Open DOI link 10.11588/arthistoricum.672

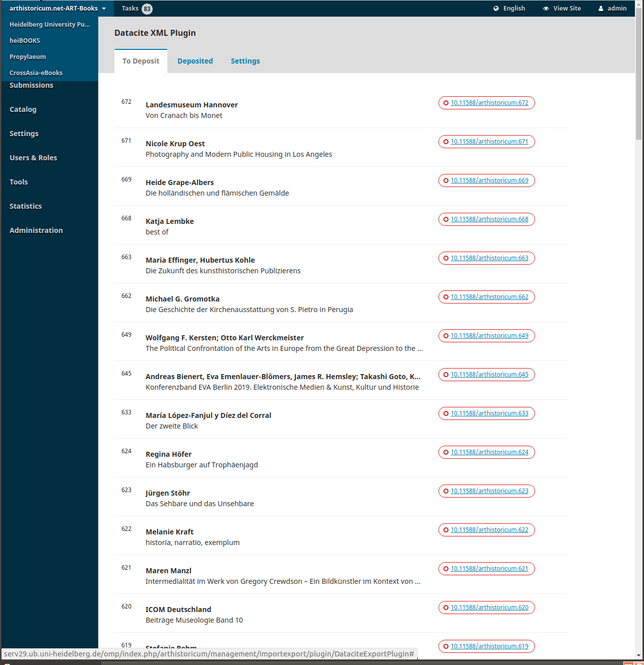pos(489,103)
